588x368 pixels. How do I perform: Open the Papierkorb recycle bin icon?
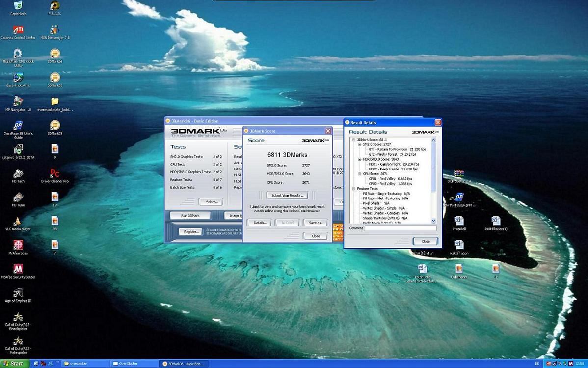click(18, 8)
